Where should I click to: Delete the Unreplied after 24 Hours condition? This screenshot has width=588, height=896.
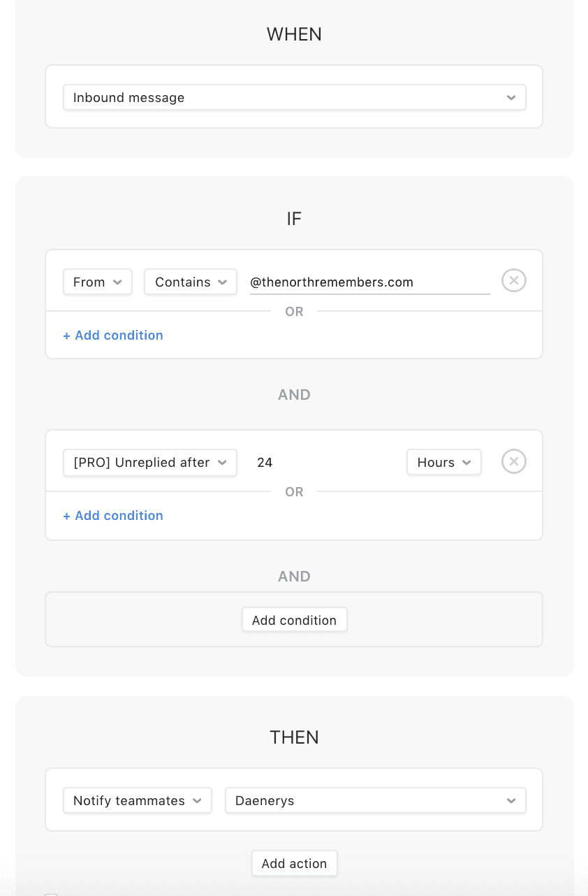(513, 461)
